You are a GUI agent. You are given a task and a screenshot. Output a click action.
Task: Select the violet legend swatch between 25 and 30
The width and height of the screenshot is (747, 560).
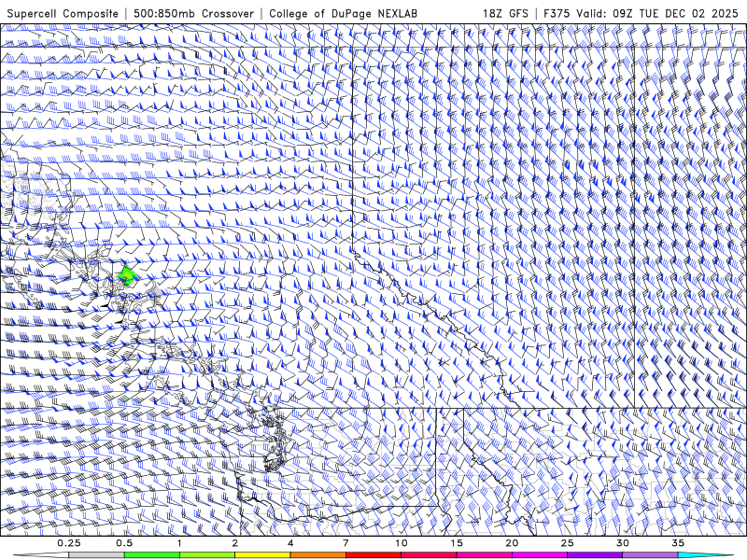tap(595, 555)
